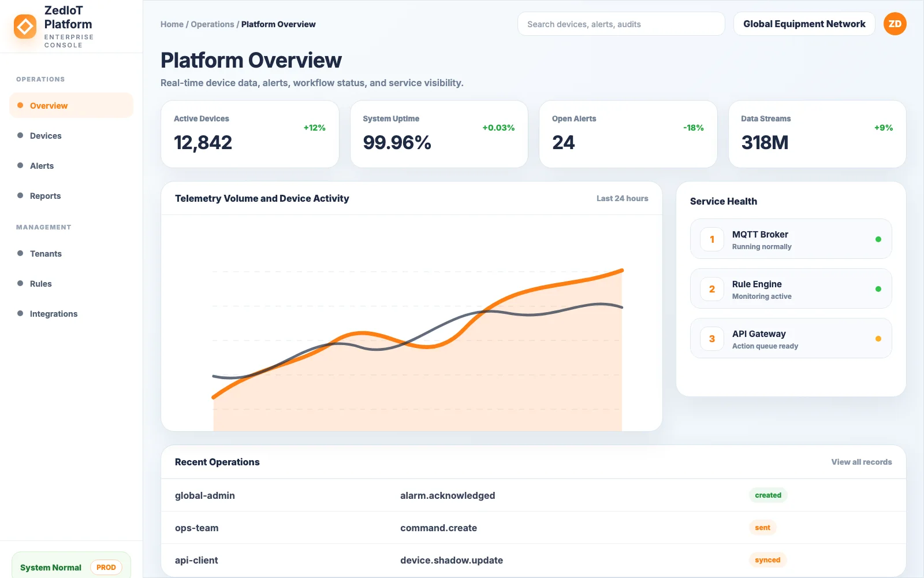Click the alarm.acknowledged operation

click(x=448, y=495)
